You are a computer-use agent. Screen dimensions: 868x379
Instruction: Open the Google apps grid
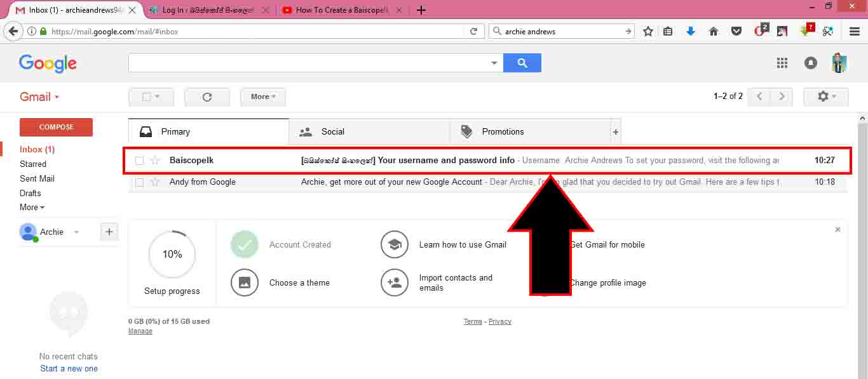(x=782, y=63)
